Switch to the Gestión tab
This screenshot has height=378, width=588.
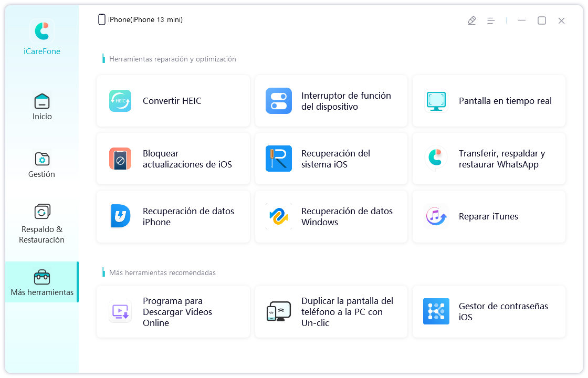tap(42, 165)
